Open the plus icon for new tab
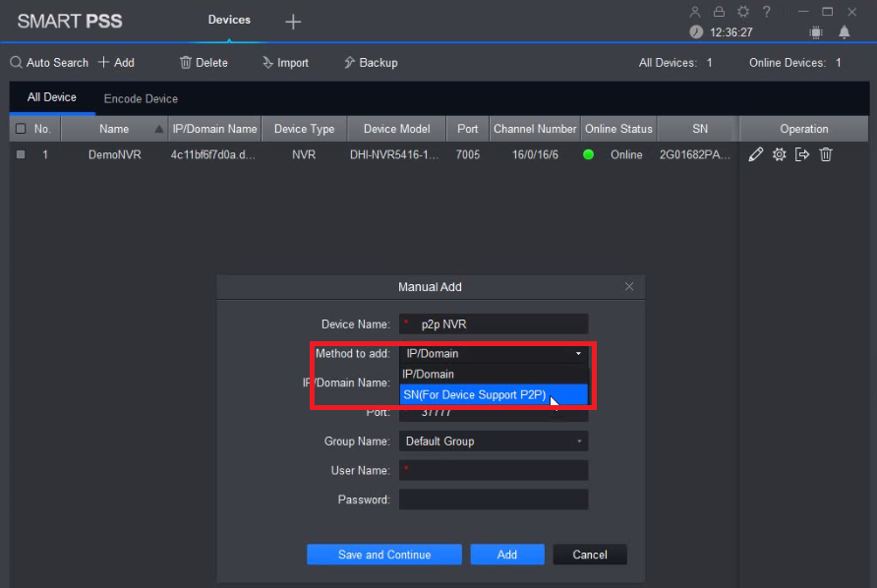877x588 pixels. pos(293,22)
